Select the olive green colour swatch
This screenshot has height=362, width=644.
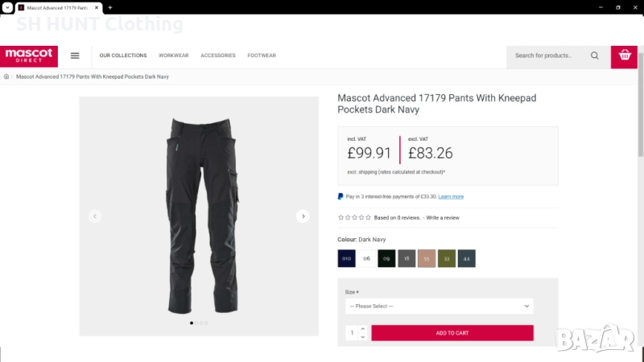[447, 258]
